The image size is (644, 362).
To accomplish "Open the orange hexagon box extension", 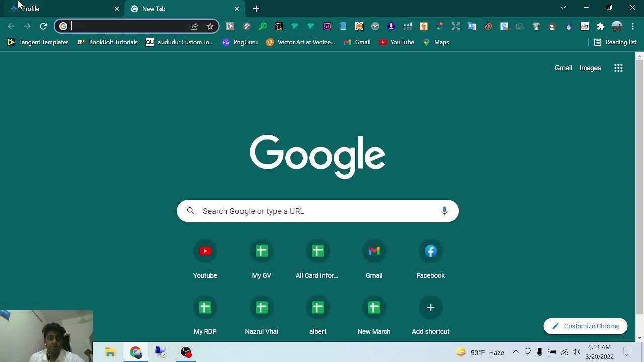I will coord(359,26).
